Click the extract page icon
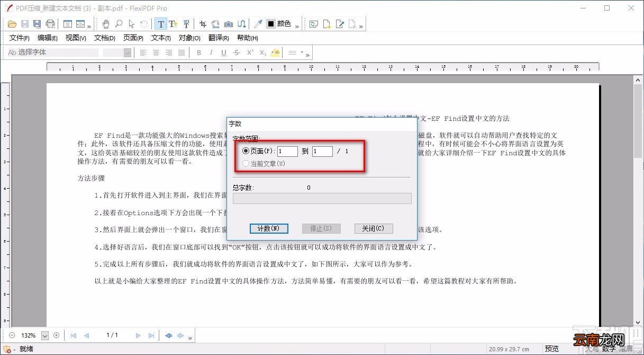Image resolution: width=644 pixels, height=355 pixels. 340,24
